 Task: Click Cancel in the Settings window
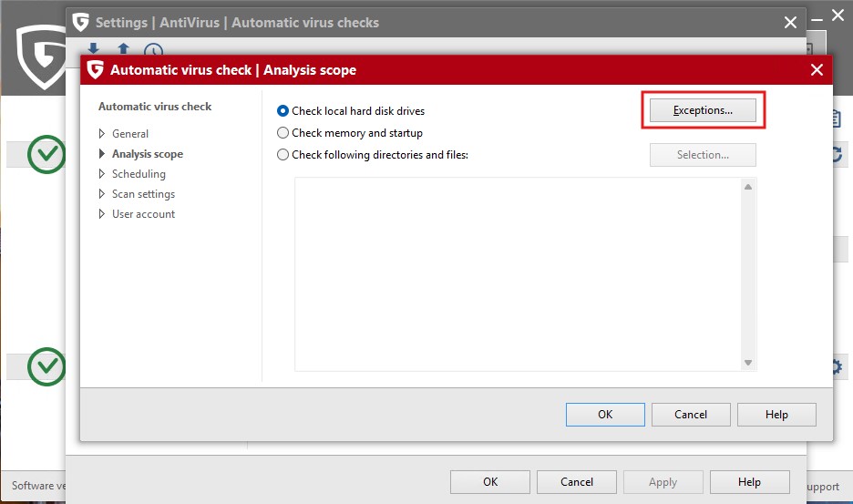[577, 482]
